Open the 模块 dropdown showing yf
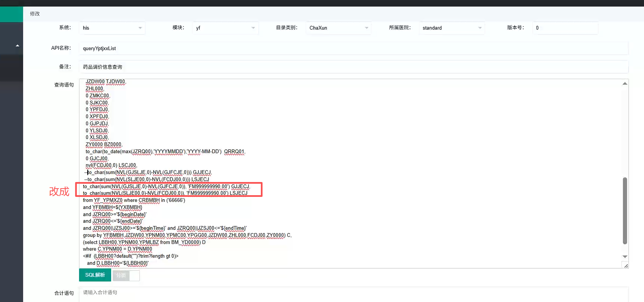Image resolution: width=644 pixels, height=302 pixels. (225, 28)
